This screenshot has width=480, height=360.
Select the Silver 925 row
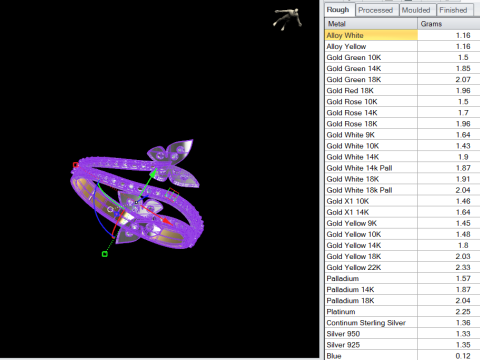tap(402, 345)
